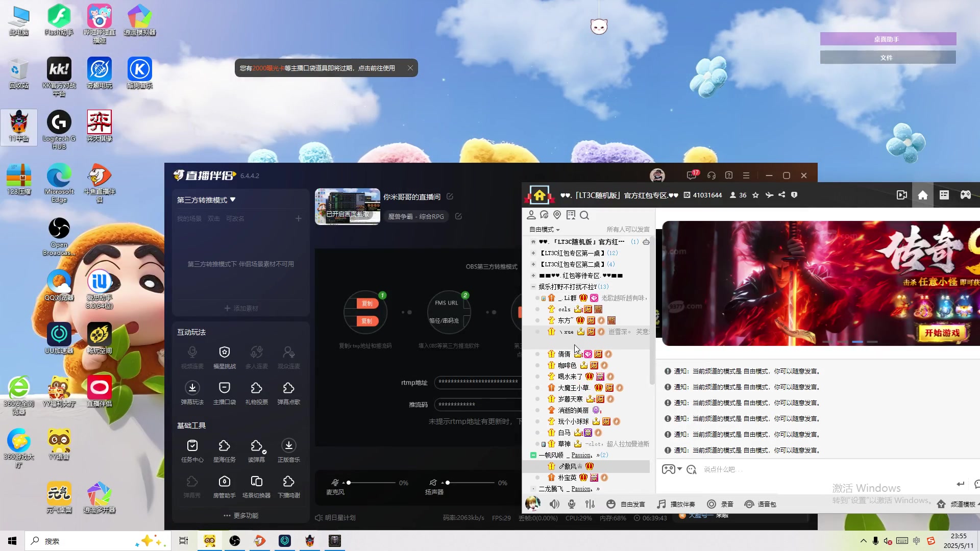Expand 【LT3C红包专区第一桌】 sub-channel
This screenshot has height=551, width=980.
point(533,253)
